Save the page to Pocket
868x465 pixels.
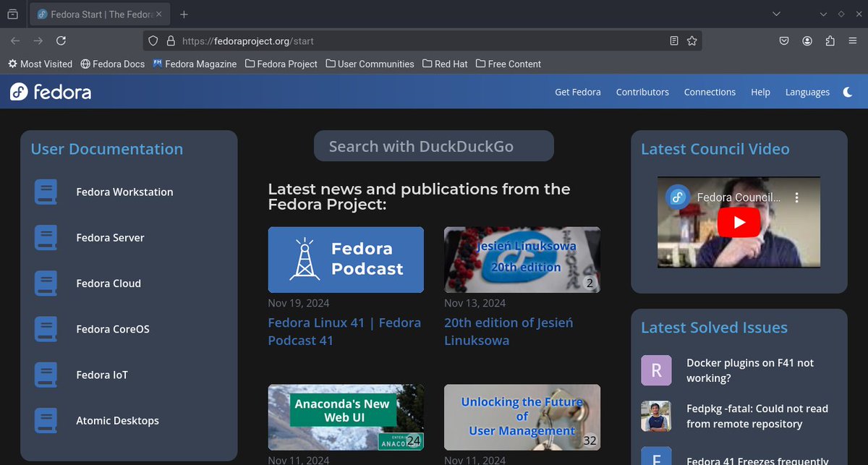[x=784, y=41]
